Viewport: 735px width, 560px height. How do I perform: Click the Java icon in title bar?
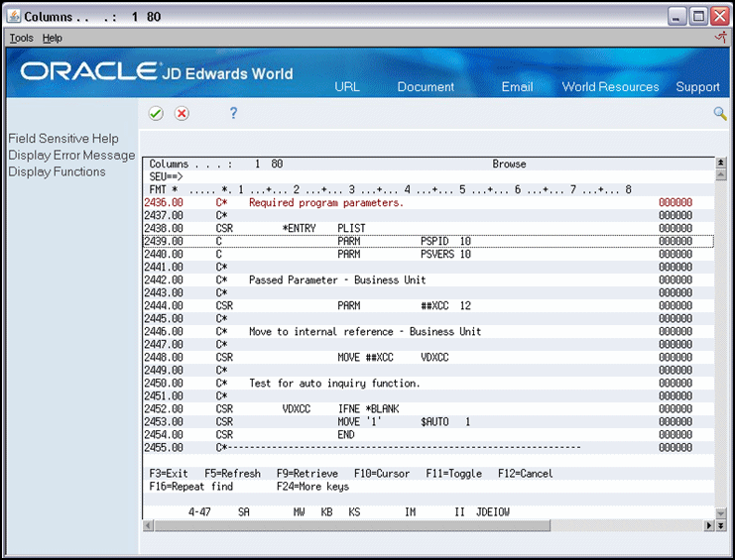[14, 17]
